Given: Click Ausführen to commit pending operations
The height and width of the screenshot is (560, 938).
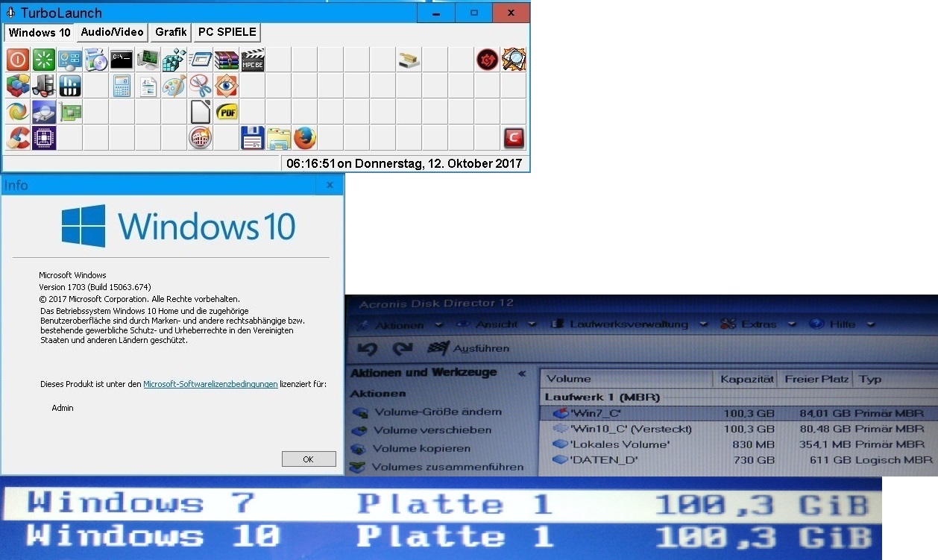Looking at the screenshot, I should click(468, 348).
